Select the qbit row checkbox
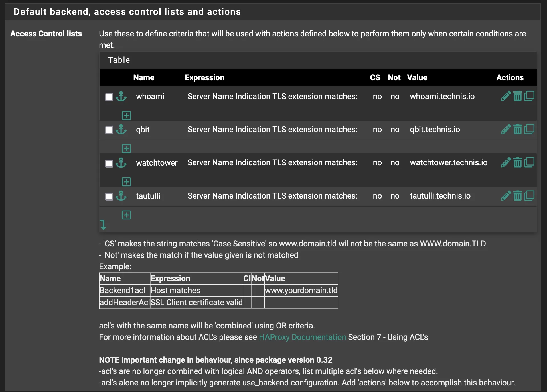 coord(109,130)
